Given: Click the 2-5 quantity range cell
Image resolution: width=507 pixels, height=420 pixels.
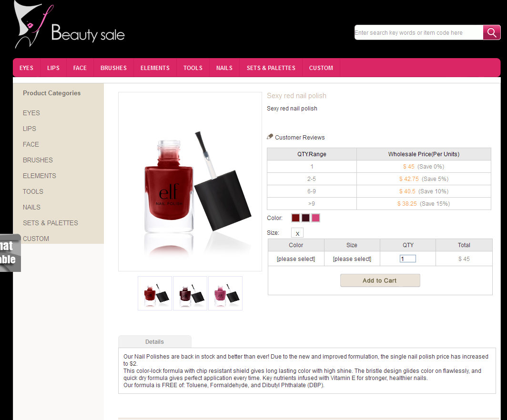Looking at the screenshot, I should (312, 179).
